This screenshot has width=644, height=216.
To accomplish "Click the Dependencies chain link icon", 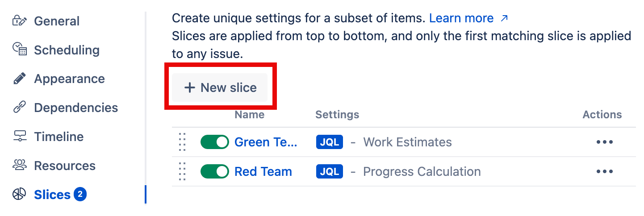I will [x=20, y=108].
